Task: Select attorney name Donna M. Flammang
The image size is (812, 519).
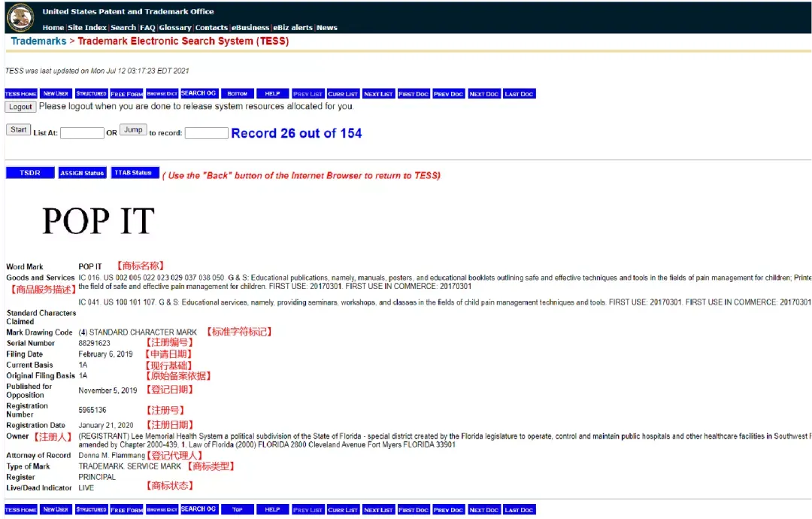Action: pyautogui.click(x=111, y=455)
